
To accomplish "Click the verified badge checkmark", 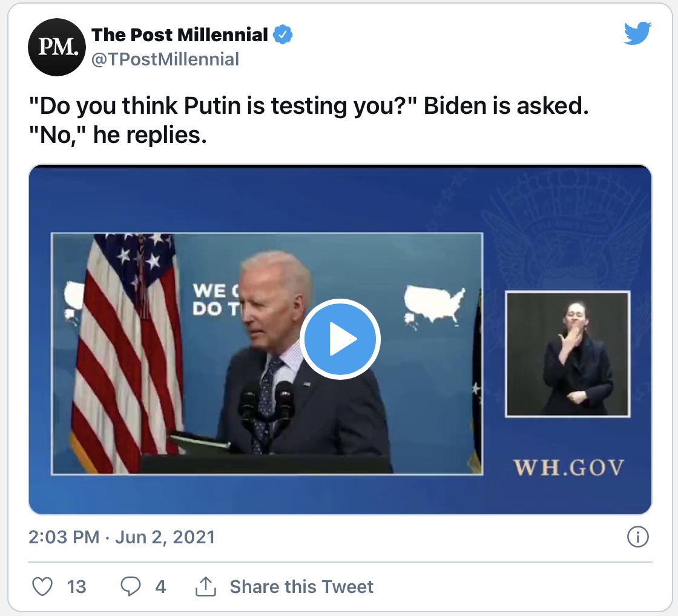I will coord(282,35).
